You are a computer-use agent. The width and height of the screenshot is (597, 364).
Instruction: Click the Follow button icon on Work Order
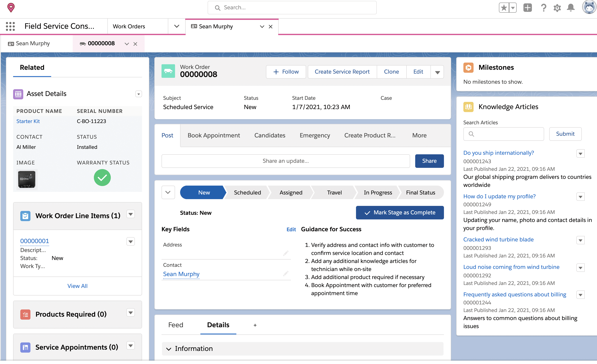coord(275,72)
